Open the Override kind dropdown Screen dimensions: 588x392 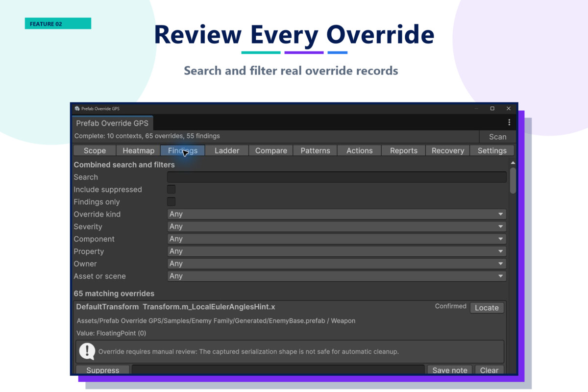click(x=337, y=214)
